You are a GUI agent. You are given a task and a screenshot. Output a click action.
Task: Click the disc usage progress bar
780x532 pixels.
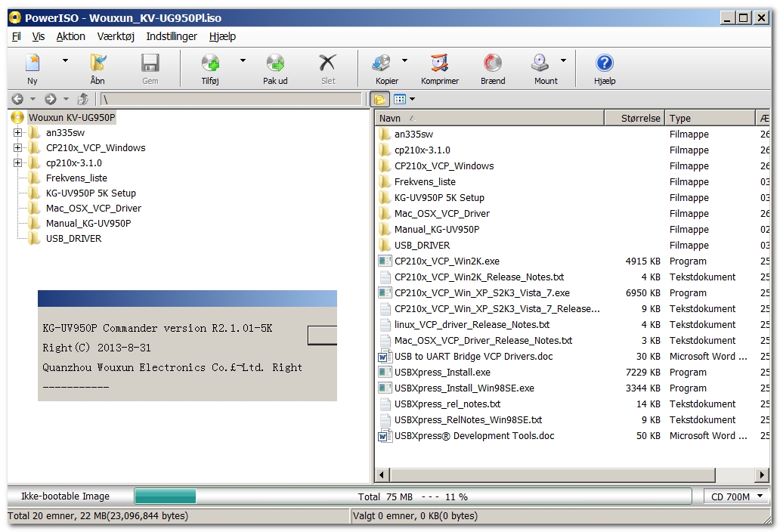(413, 496)
